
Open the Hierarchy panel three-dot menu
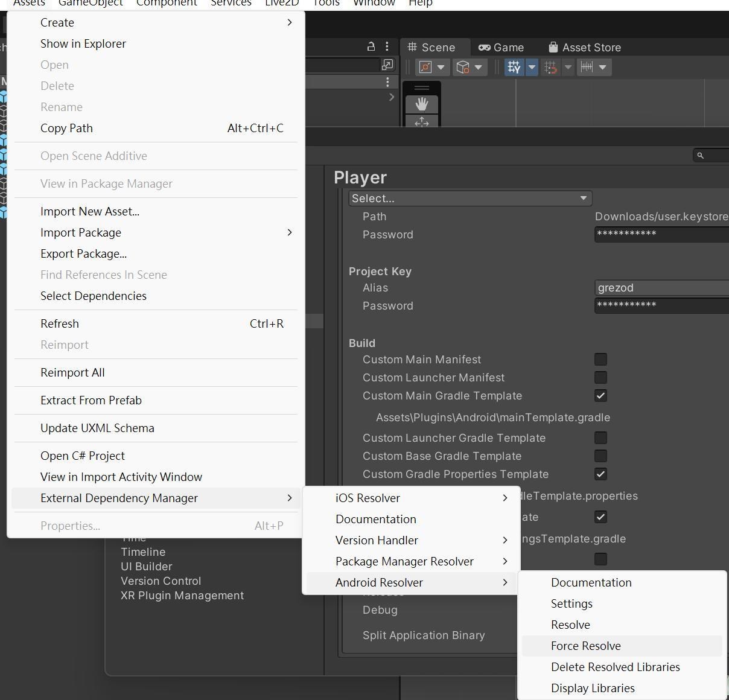tap(387, 46)
